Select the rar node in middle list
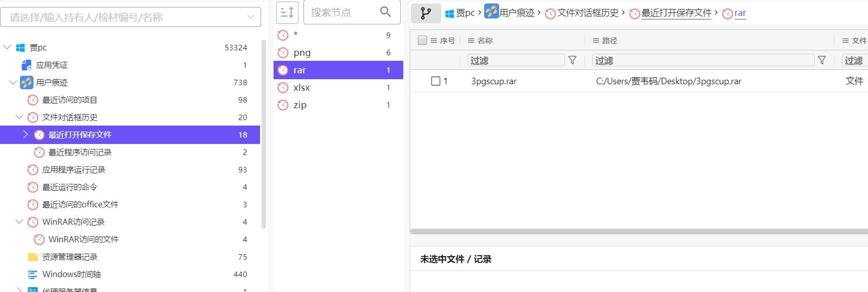This screenshot has height=292, width=868. click(x=338, y=70)
